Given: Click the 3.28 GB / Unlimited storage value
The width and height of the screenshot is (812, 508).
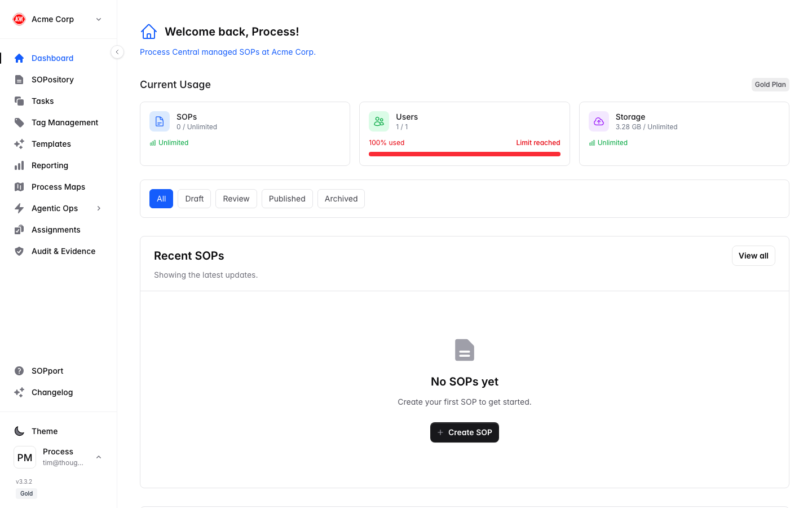Looking at the screenshot, I should 647,127.
